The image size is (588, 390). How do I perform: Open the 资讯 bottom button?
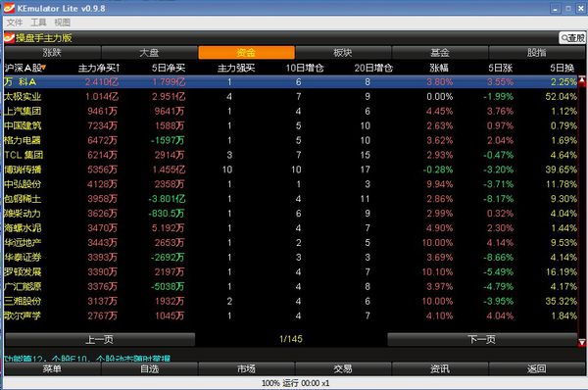(x=440, y=369)
